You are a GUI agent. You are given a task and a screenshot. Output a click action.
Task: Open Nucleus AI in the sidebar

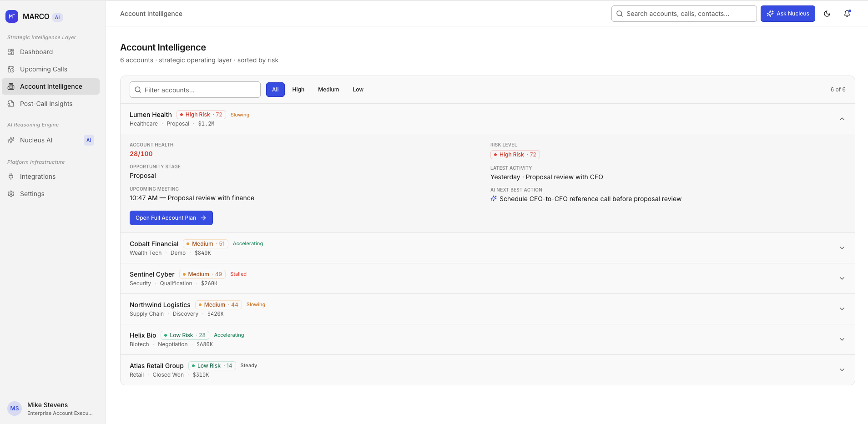click(x=50, y=140)
